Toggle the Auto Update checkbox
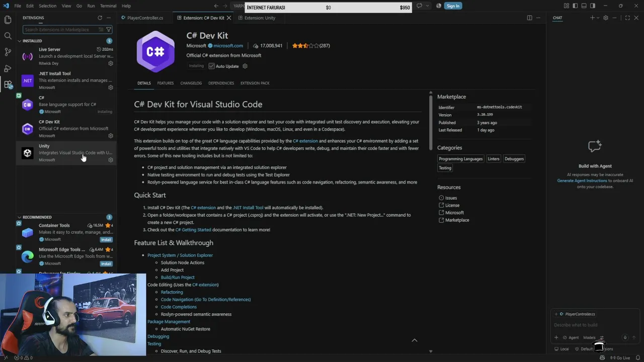Screen dimensions: 644x362 pos(211,66)
